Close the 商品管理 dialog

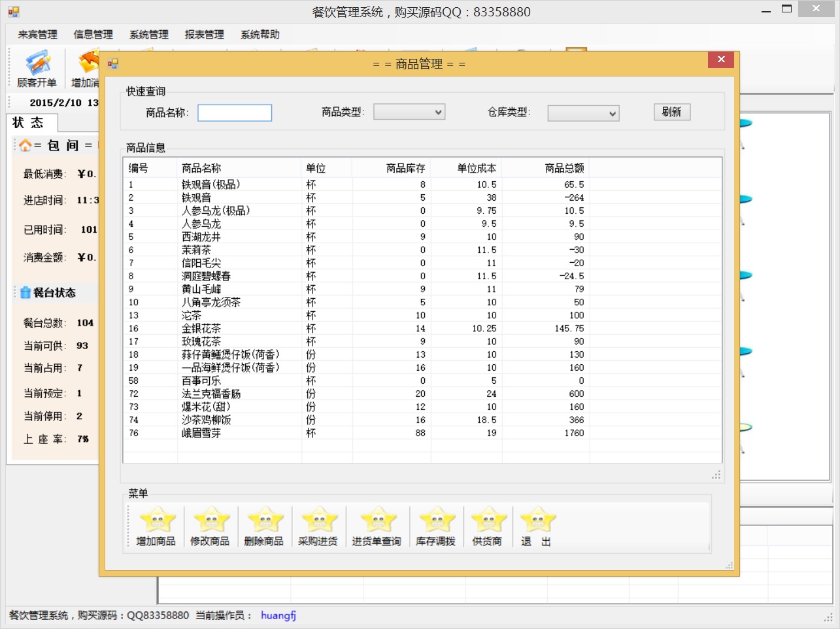pos(721,59)
